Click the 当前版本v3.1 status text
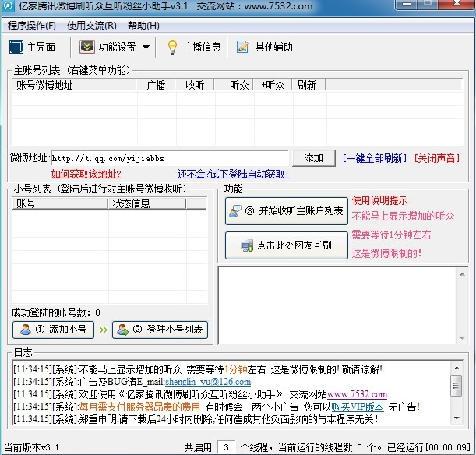Screen dimensions: 476x455 (x=32, y=447)
